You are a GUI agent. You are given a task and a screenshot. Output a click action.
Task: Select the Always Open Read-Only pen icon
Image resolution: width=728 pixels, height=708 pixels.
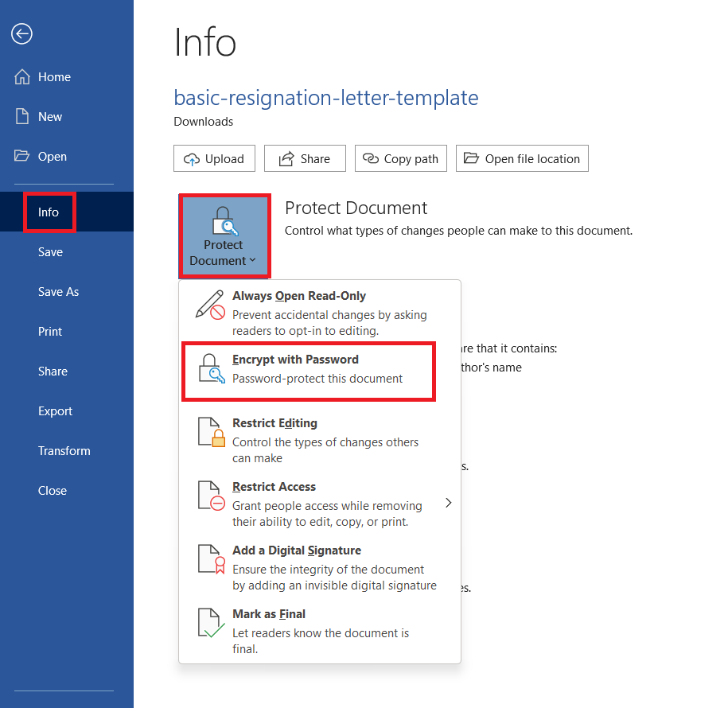pyautogui.click(x=210, y=305)
